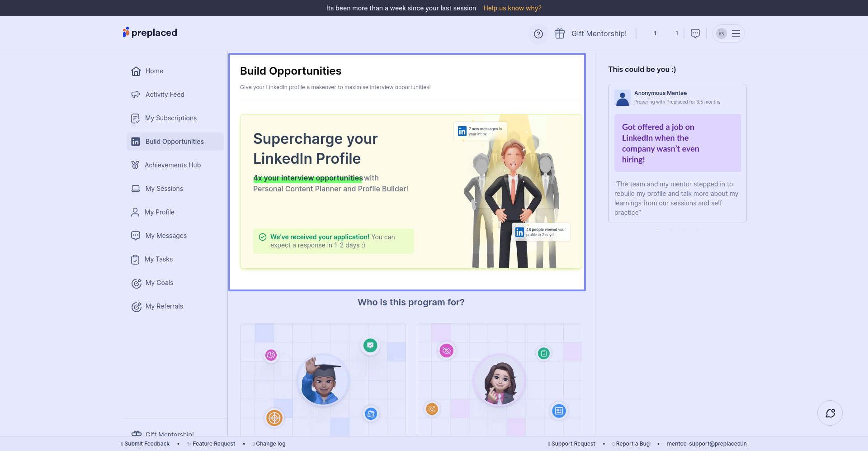Viewport: 868px width, 451px height.
Task: Click Support Request in footer
Action: [x=571, y=444]
